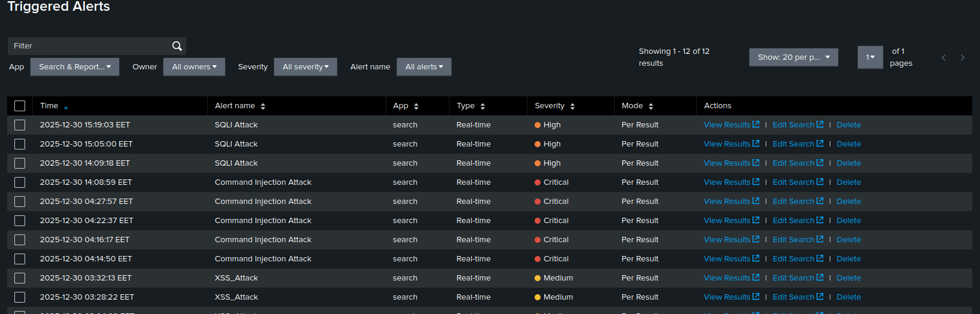Click 'Showing 1 - 12 of 12 results' text

coord(674,57)
